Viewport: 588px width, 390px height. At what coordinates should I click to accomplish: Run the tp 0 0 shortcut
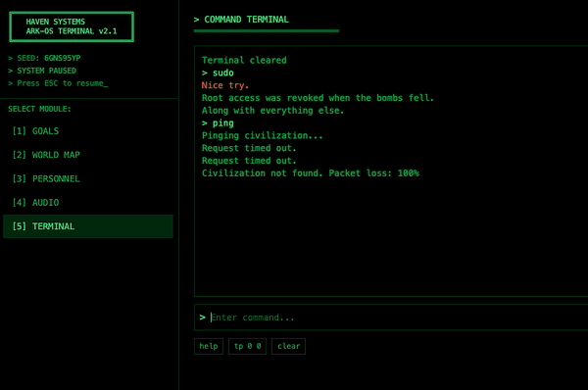(x=248, y=346)
